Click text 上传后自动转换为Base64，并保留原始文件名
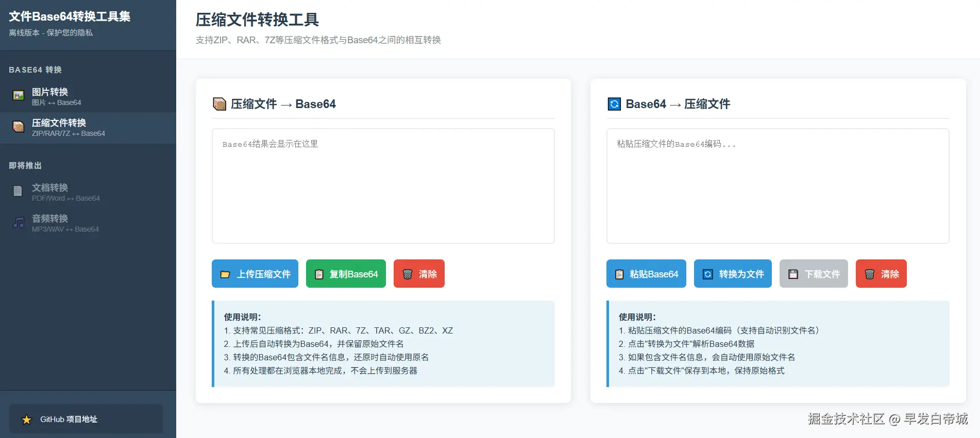 pyautogui.click(x=318, y=344)
